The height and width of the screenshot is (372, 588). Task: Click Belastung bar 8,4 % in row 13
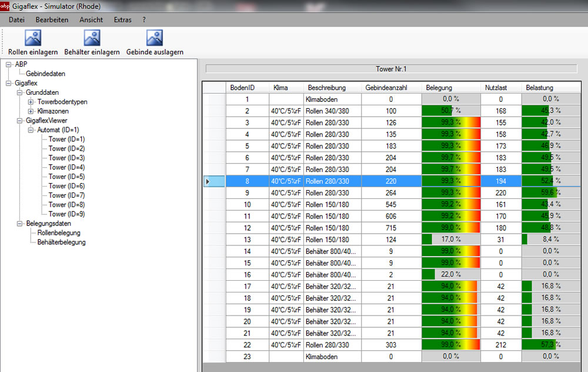click(x=551, y=240)
